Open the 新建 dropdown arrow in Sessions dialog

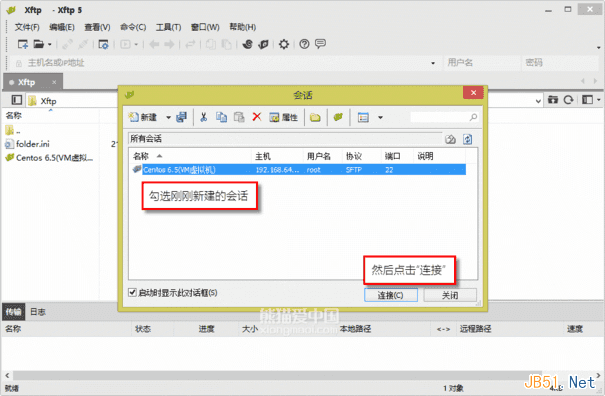[x=168, y=117]
